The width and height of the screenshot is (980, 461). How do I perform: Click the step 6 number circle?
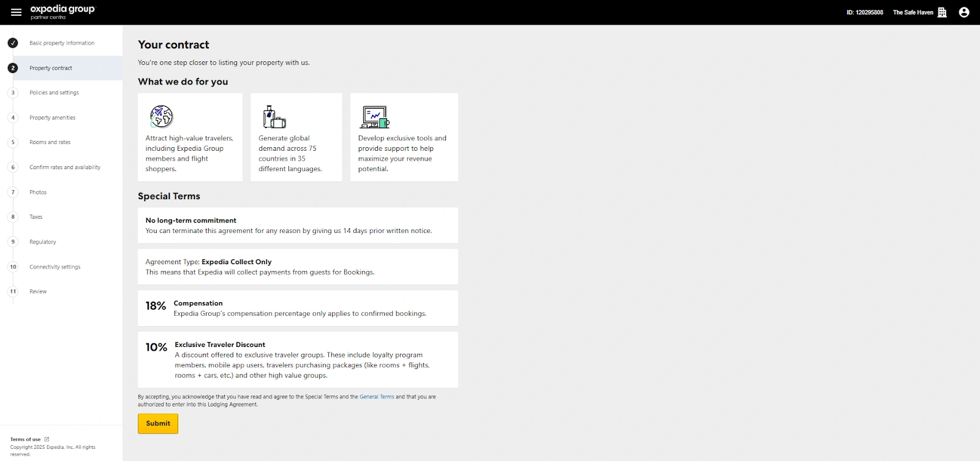tap(13, 167)
